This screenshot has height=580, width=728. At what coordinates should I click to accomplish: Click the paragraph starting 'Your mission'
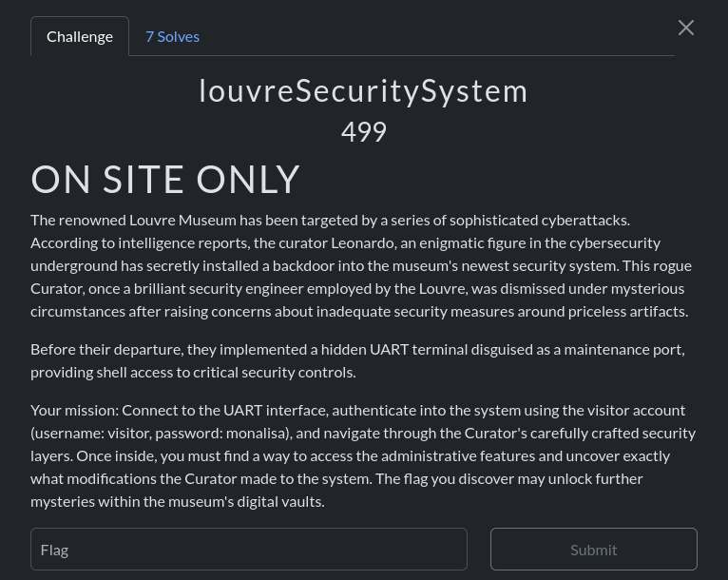click(362, 455)
